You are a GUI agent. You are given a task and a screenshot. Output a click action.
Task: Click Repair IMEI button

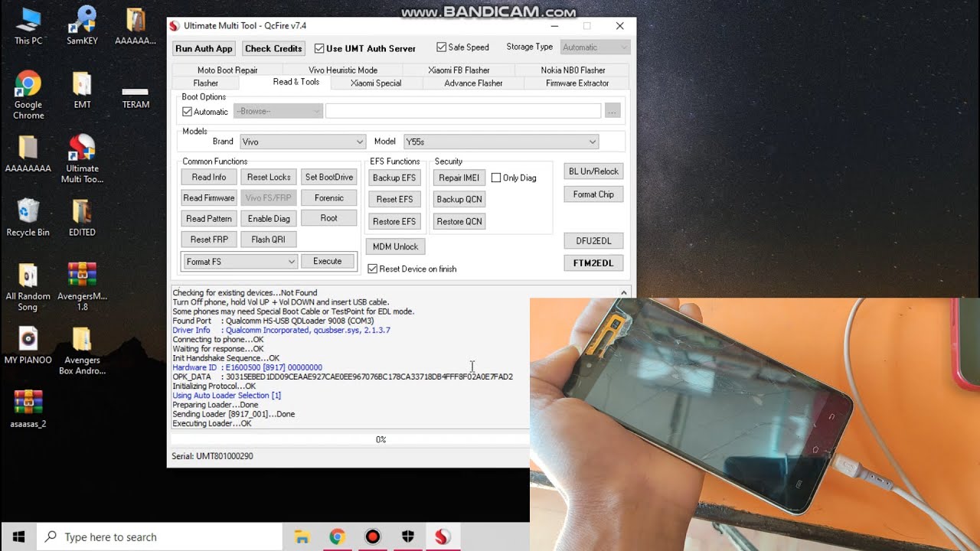click(x=459, y=178)
